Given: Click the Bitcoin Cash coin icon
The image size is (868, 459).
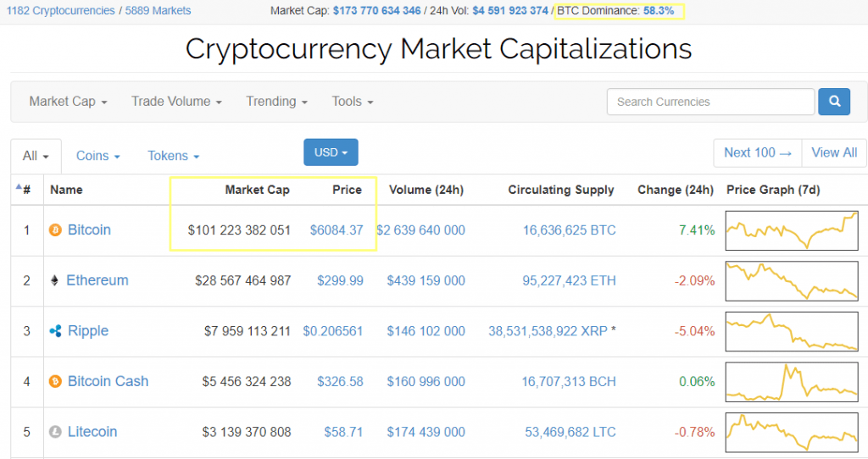Looking at the screenshot, I should pos(56,382).
